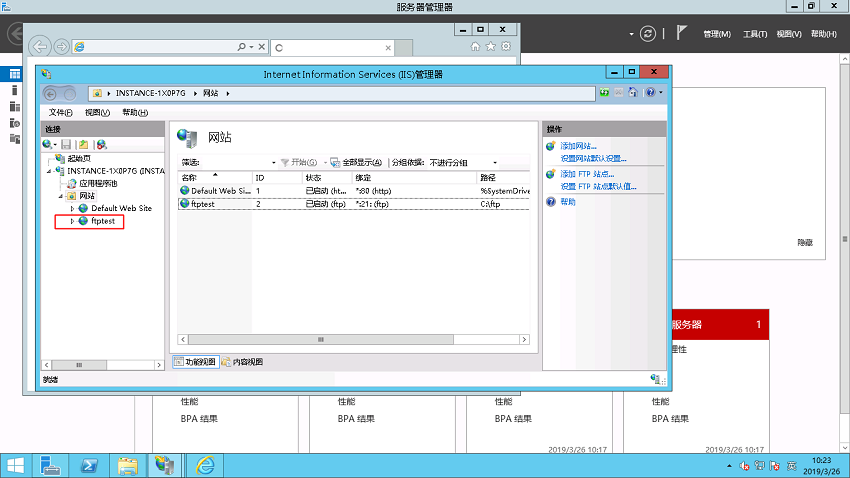Switch to the 内容视图 tab

tap(242, 361)
